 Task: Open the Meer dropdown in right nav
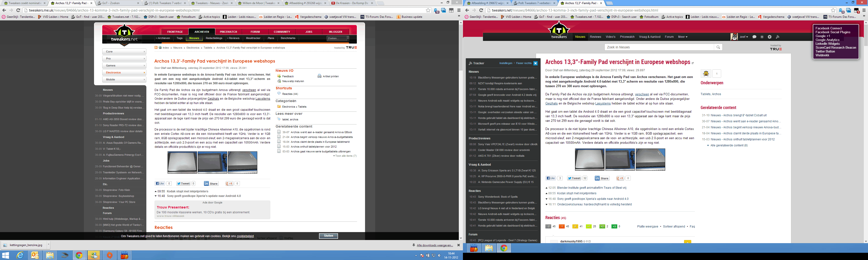pyautogui.click(x=683, y=37)
